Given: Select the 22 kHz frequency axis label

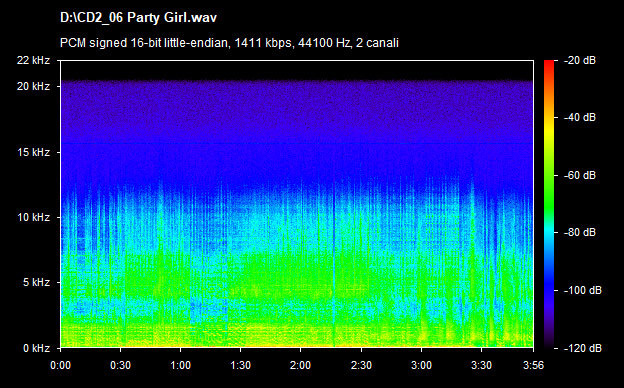Looking at the screenshot, I should click(33, 60).
